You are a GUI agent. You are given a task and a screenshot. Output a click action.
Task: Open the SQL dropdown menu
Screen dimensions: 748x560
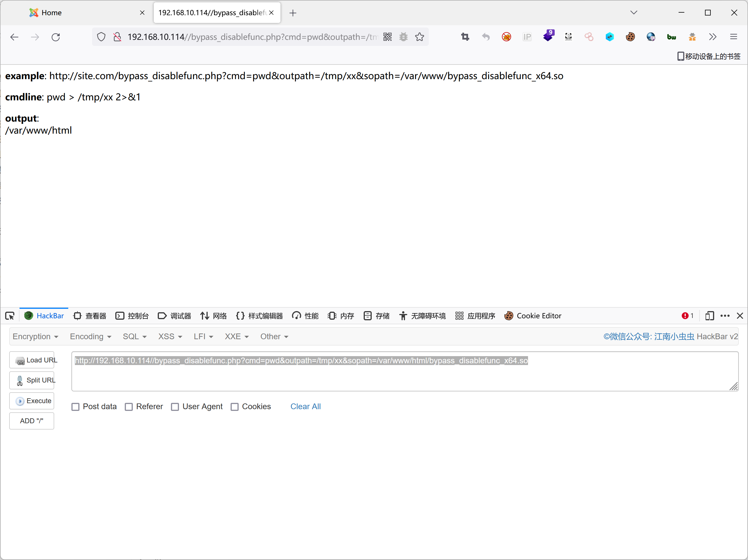[x=134, y=336]
